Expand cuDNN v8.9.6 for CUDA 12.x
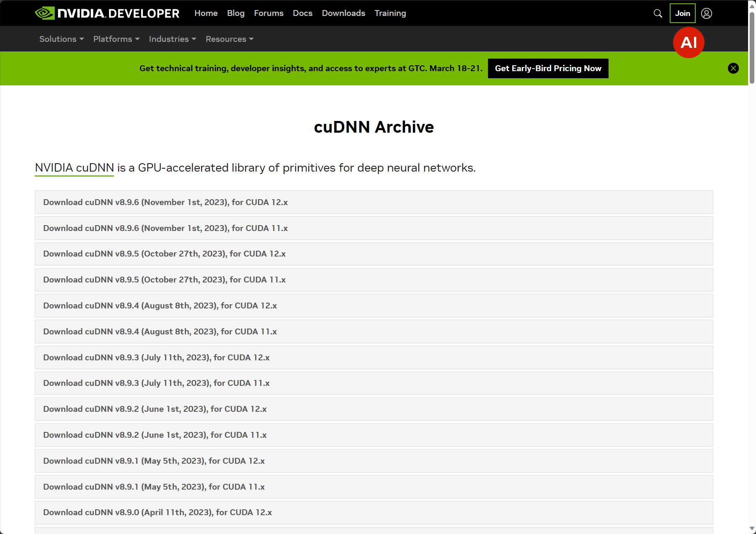 [374, 202]
